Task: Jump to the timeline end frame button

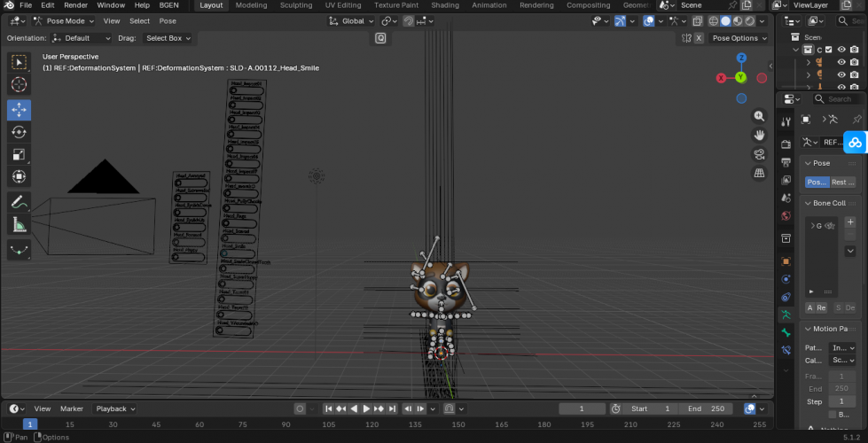Action: (x=392, y=408)
